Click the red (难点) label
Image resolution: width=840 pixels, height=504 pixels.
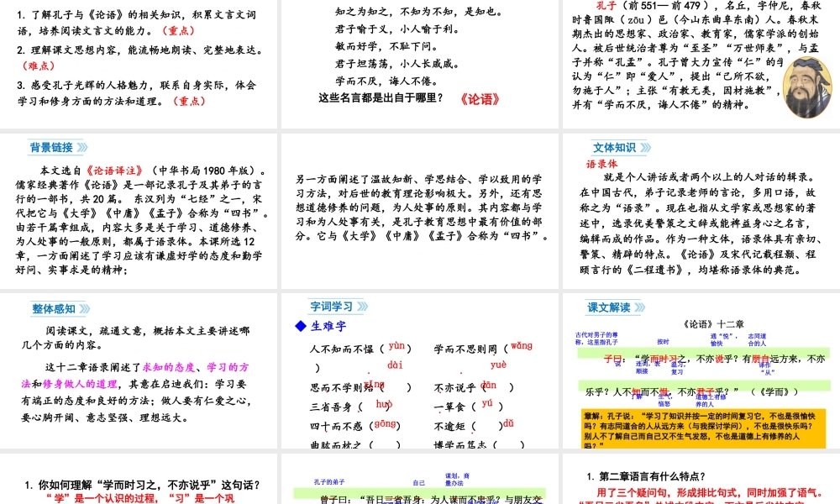pos(38,66)
